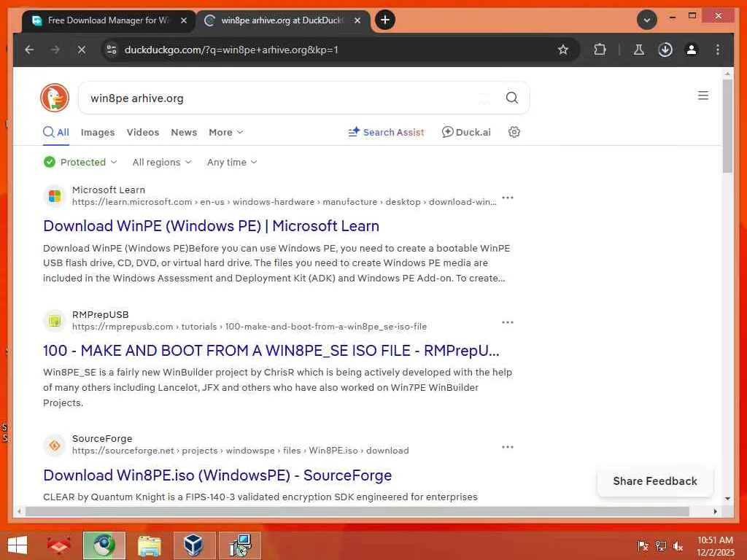Click the horizontal scrollbar thumb
The height and width of the screenshot is (560, 747).
coord(357,511)
